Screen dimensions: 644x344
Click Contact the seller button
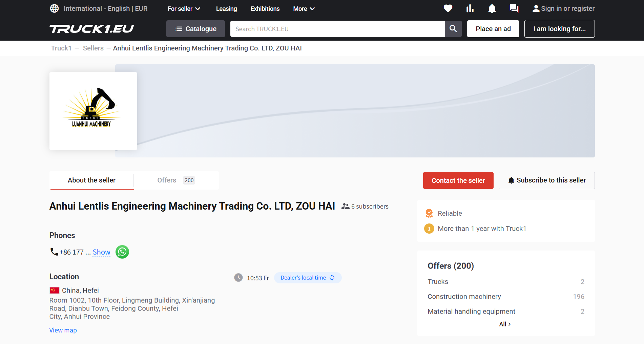tap(458, 180)
